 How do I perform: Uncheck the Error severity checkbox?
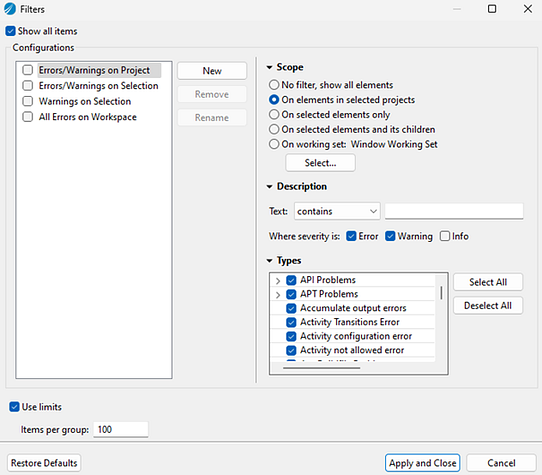(351, 236)
